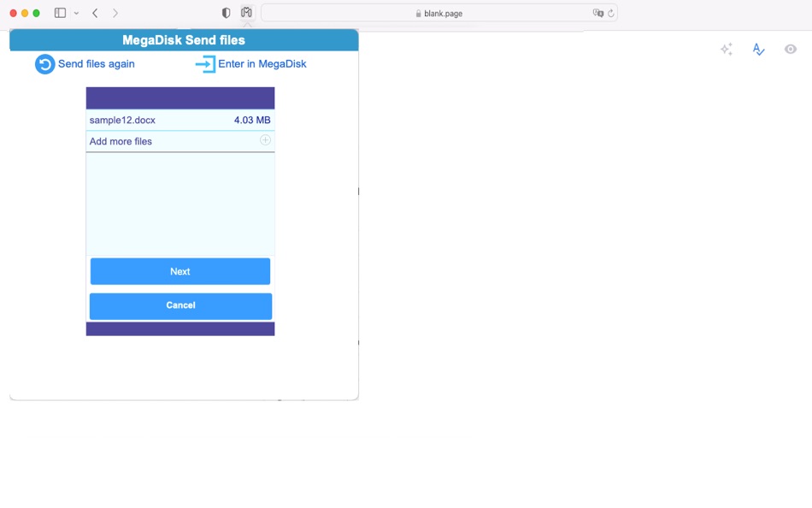Open the privacy shield icon
The image size is (812, 508).
tap(226, 13)
